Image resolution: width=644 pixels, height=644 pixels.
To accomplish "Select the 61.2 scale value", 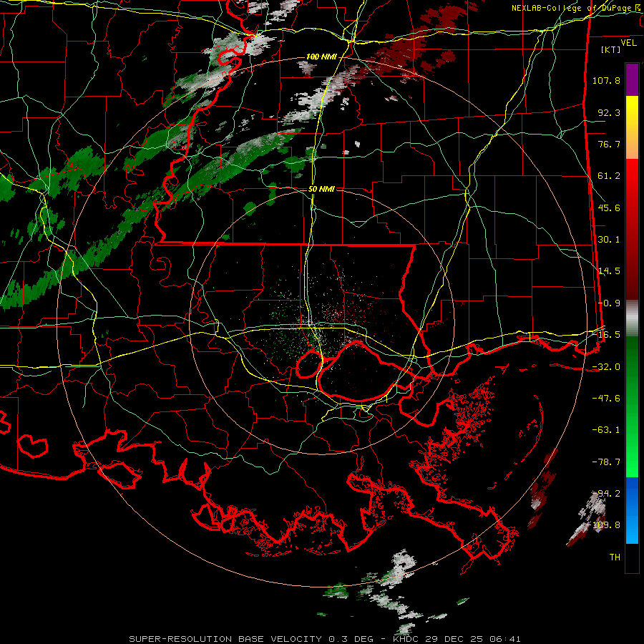I will click(x=609, y=176).
